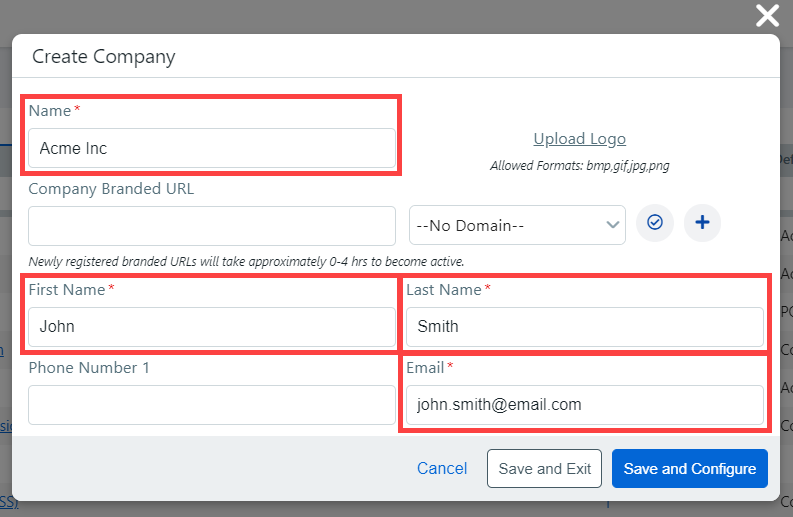This screenshot has height=517, width=793.
Task: Click the Save and Configure button
Action: pos(689,468)
